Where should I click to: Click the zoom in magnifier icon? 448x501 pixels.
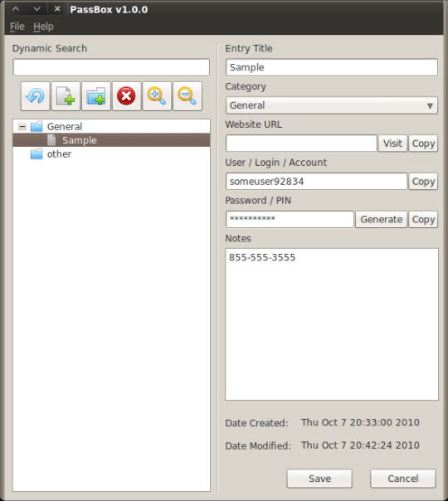[x=157, y=96]
